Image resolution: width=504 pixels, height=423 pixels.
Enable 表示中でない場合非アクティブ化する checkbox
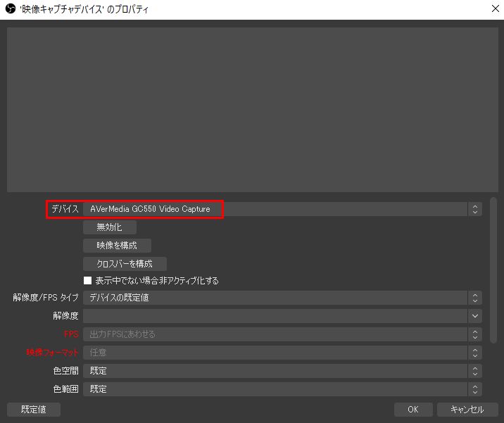[x=87, y=281]
